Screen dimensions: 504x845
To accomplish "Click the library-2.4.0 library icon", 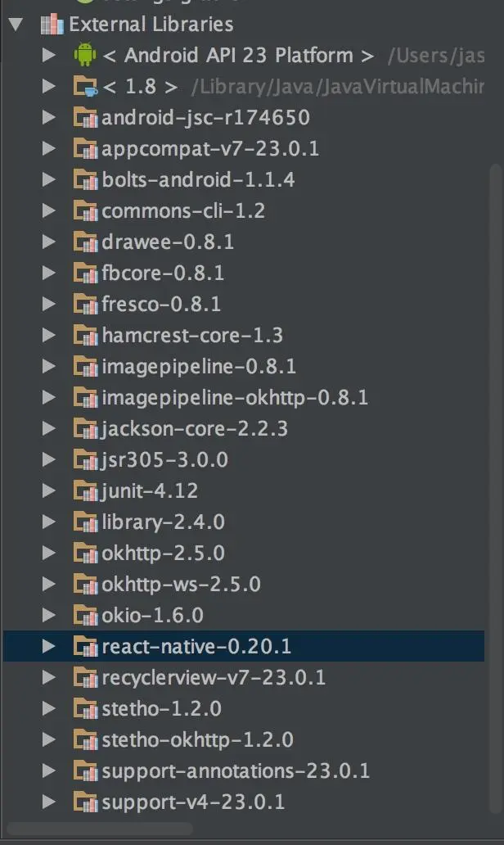I will pos(85,522).
